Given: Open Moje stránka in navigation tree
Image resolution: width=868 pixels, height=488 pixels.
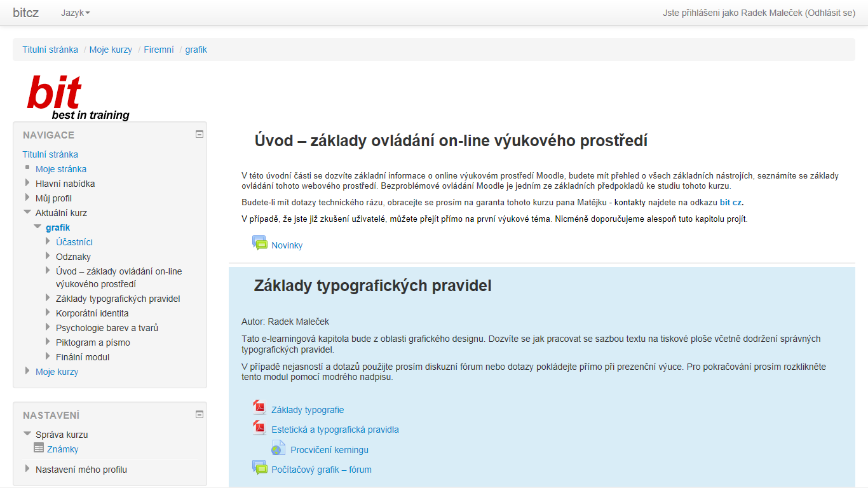Looking at the screenshot, I should (61, 169).
